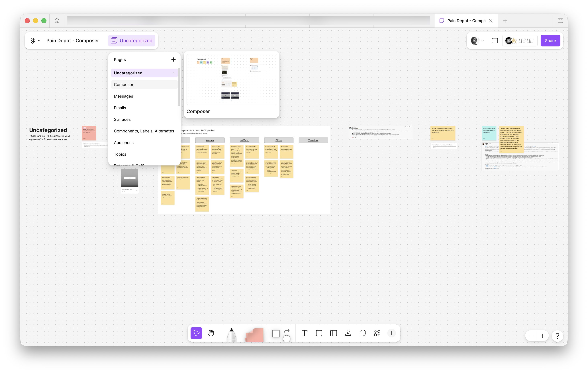Select the Stamp tool
This screenshot has height=373, width=588.
pyautogui.click(x=348, y=333)
